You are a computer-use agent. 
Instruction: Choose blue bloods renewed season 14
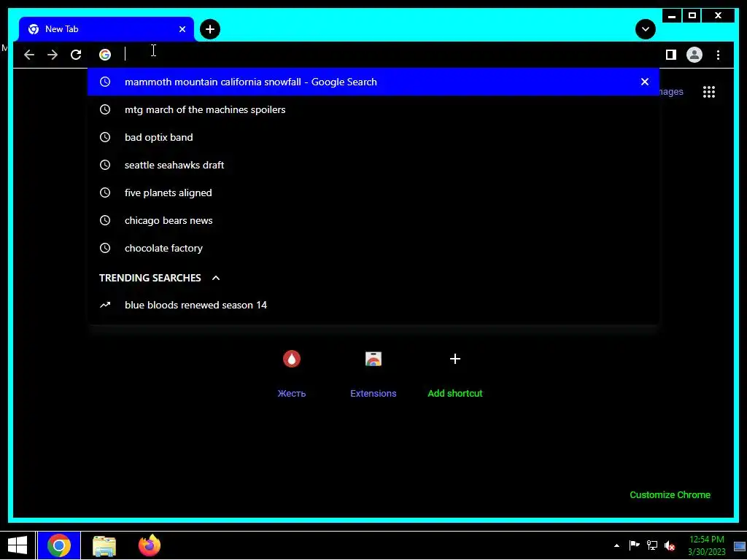[x=373, y=305]
